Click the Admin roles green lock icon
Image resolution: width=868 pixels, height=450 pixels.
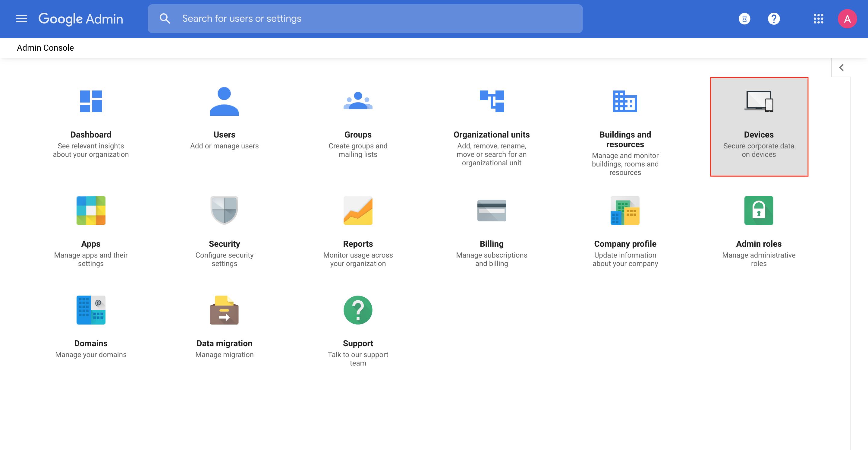pyautogui.click(x=759, y=210)
